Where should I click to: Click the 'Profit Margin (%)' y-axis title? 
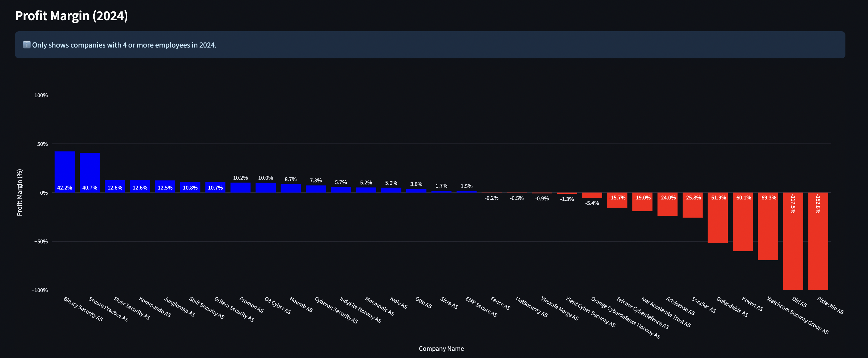point(20,192)
